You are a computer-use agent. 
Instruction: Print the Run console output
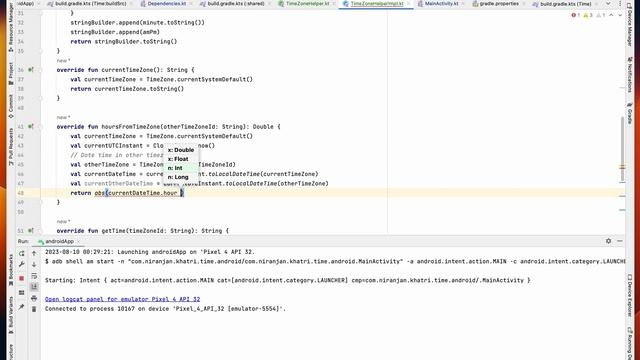tap(34, 298)
